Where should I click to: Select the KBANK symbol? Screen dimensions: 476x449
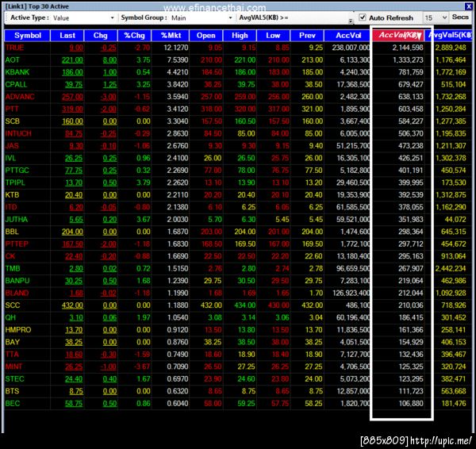17,72
